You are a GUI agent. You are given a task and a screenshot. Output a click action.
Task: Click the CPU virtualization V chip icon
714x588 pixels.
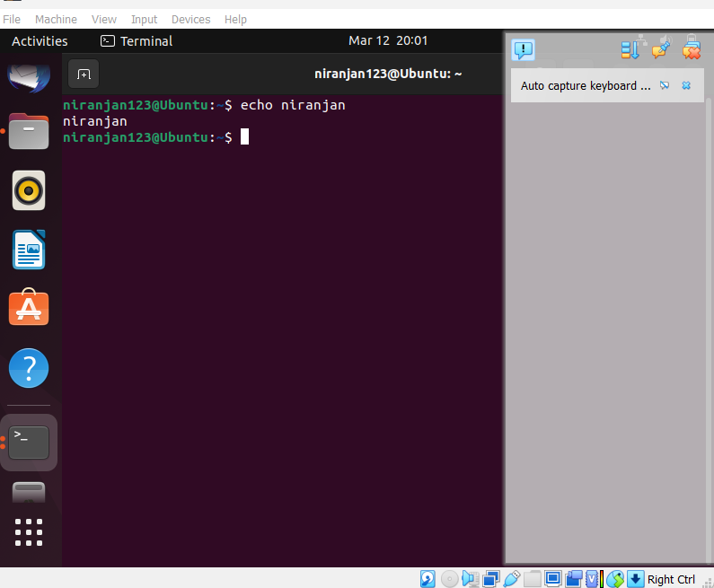592,579
